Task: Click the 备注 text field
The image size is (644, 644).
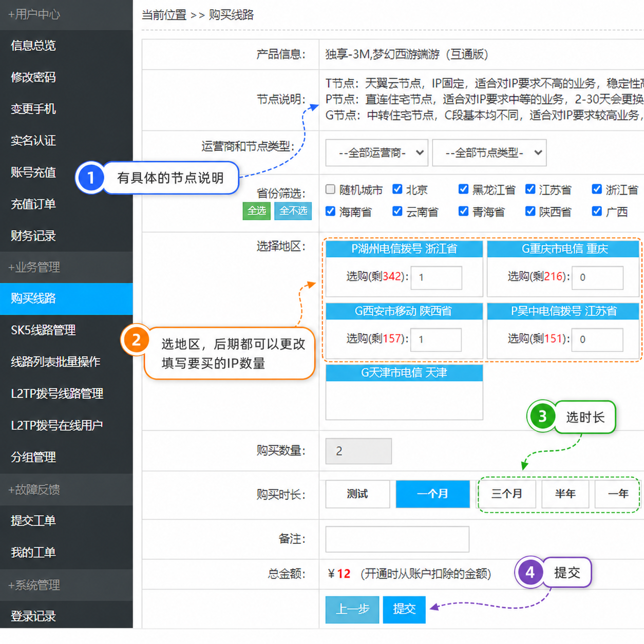Action: pos(397,539)
